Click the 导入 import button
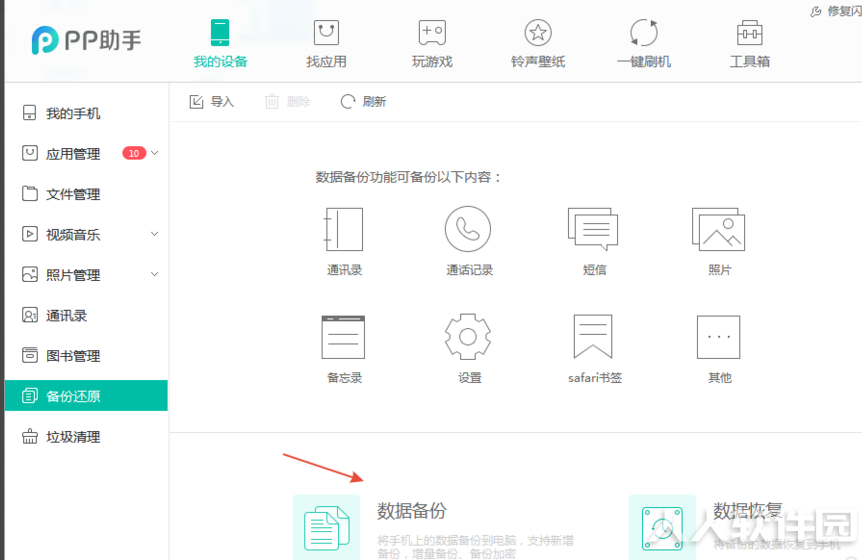The image size is (862, 560). click(x=212, y=102)
